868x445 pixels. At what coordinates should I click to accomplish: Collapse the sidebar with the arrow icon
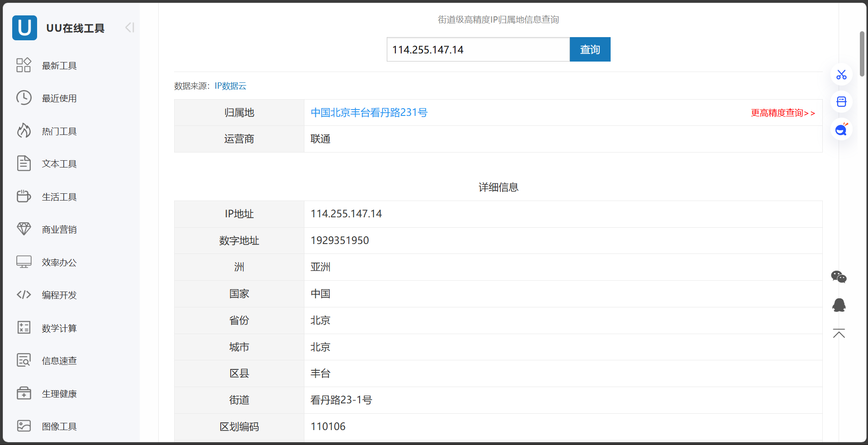tap(130, 28)
